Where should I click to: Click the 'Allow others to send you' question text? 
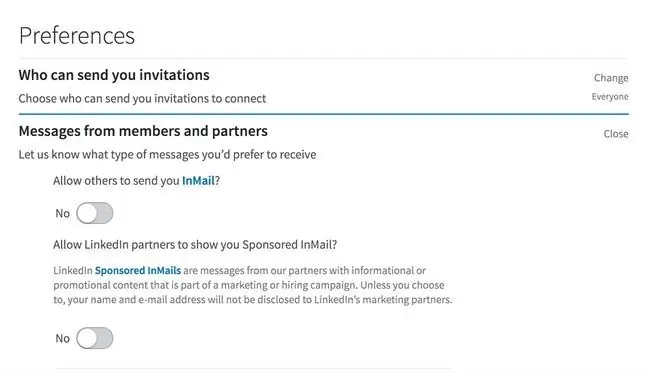(116, 181)
